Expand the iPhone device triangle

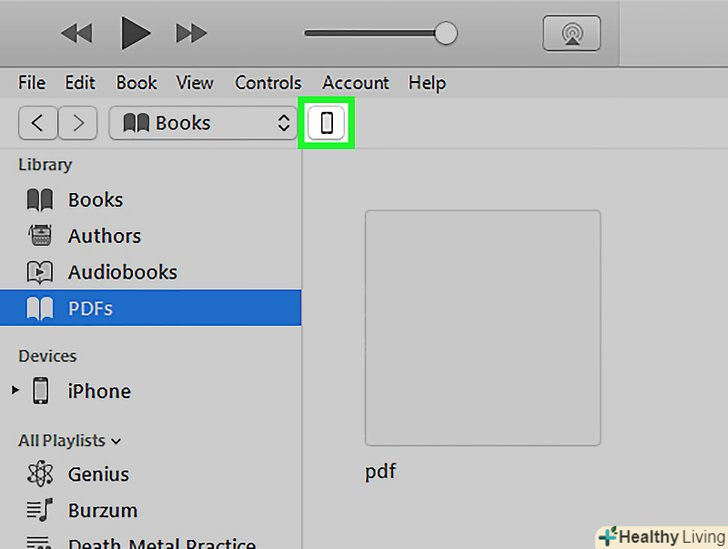click(x=15, y=390)
